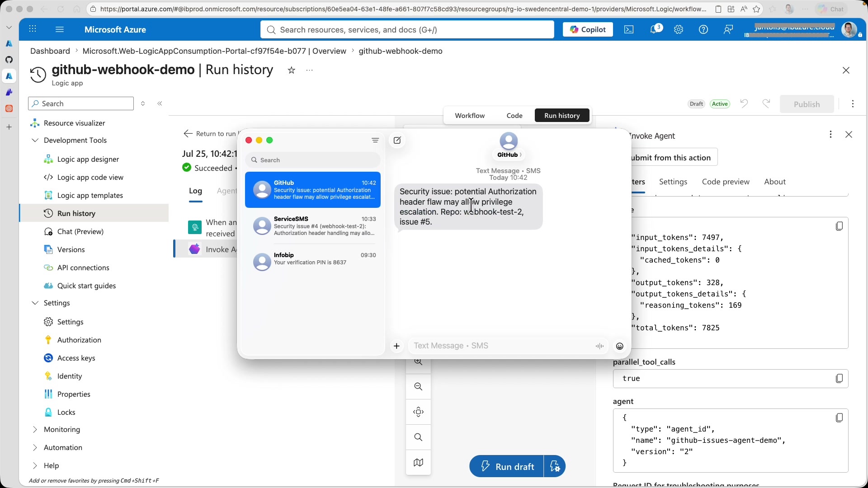Zoom out on the workflow canvas
The height and width of the screenshot is (488, 868).
419,387
